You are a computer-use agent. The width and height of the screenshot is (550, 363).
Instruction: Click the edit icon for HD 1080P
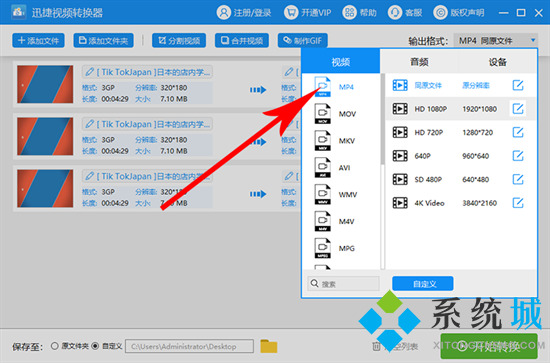518,109
